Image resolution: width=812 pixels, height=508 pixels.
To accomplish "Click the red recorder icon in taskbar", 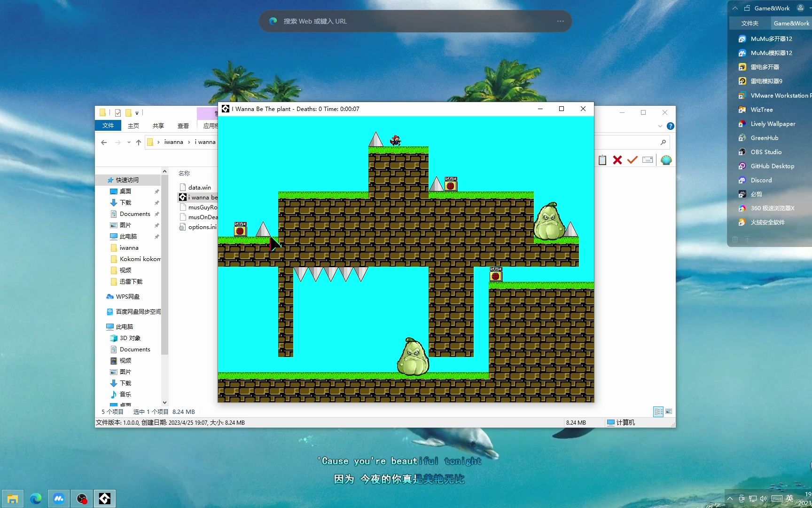I will [82, 499].
